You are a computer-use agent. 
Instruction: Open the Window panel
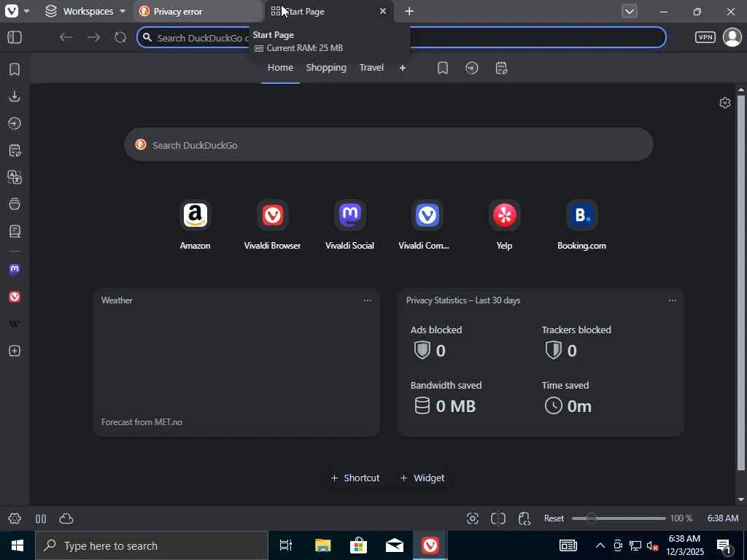click(15, 204)
